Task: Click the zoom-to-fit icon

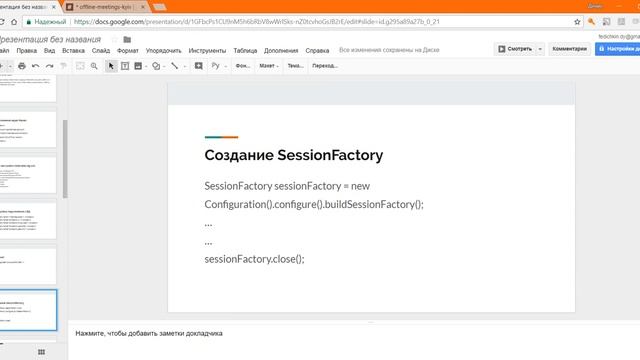Action: 80,66
